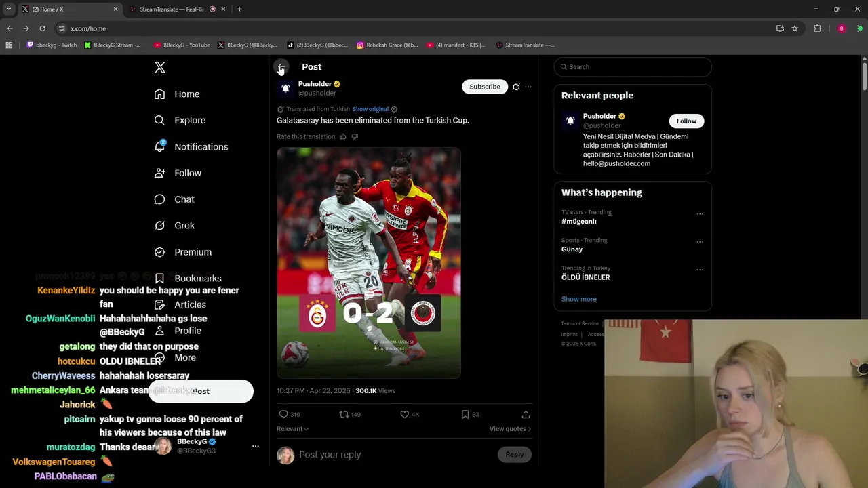The width and height of the screenshot is (868, 488).
Task: Follow Pusholder in Relevant people
Action: click(686, 121)
